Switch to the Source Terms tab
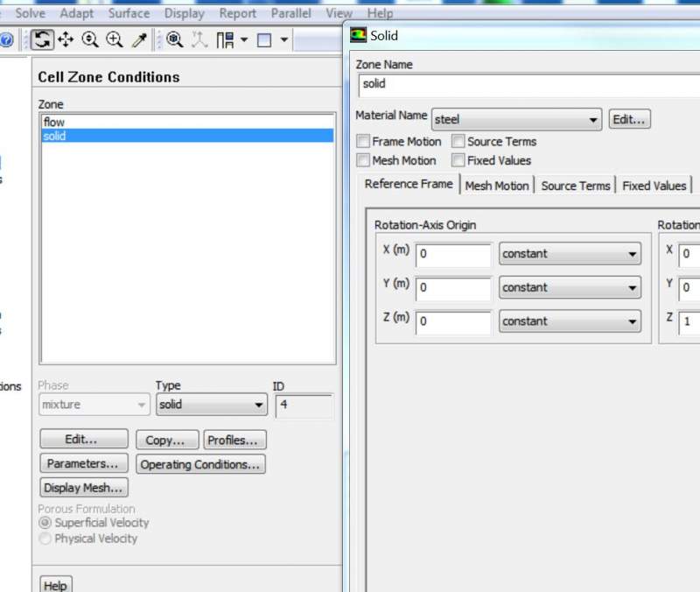Image resolution: width=700 pixels, height=592 pixels. click(576, 186)
